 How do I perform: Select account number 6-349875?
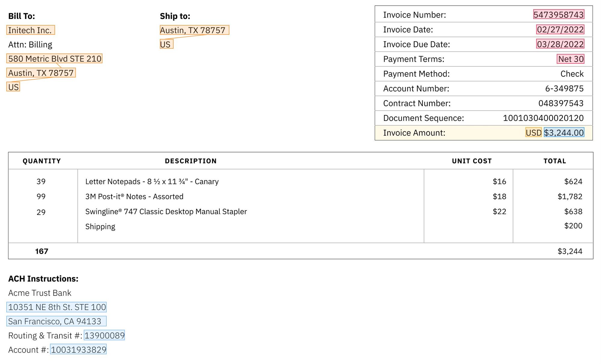[564, 88]
